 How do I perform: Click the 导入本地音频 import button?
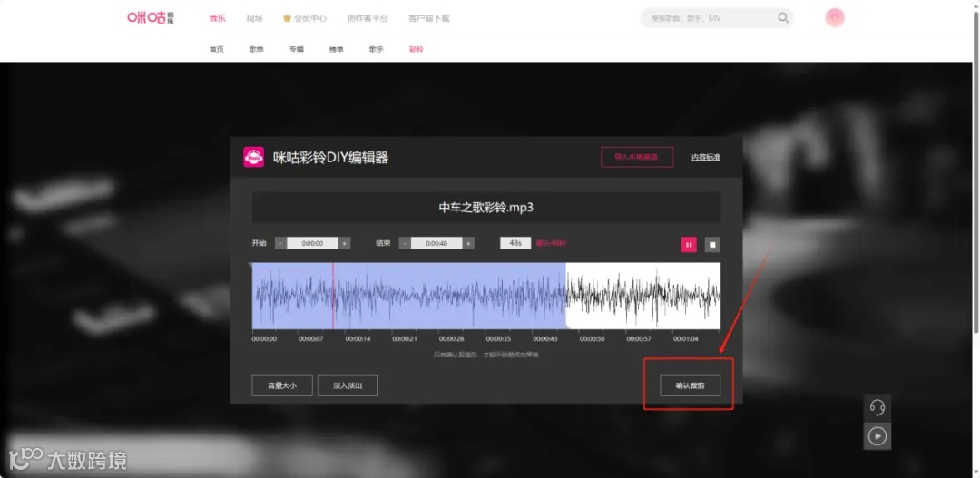tap(637, 157)
